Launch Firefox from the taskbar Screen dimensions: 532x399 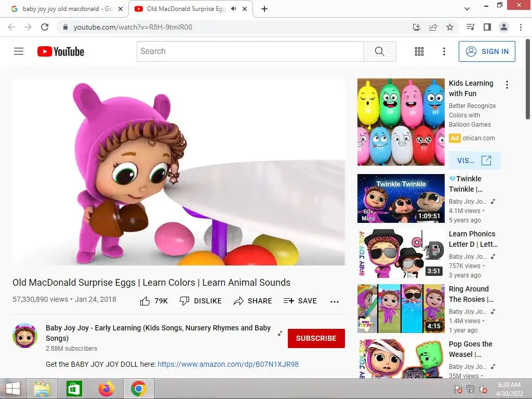click(106, 389)
